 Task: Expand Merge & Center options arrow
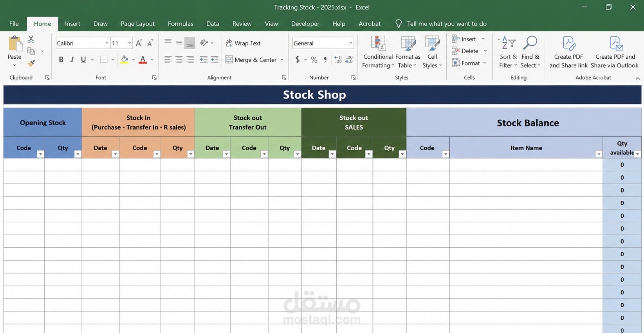tap(282, 60)
